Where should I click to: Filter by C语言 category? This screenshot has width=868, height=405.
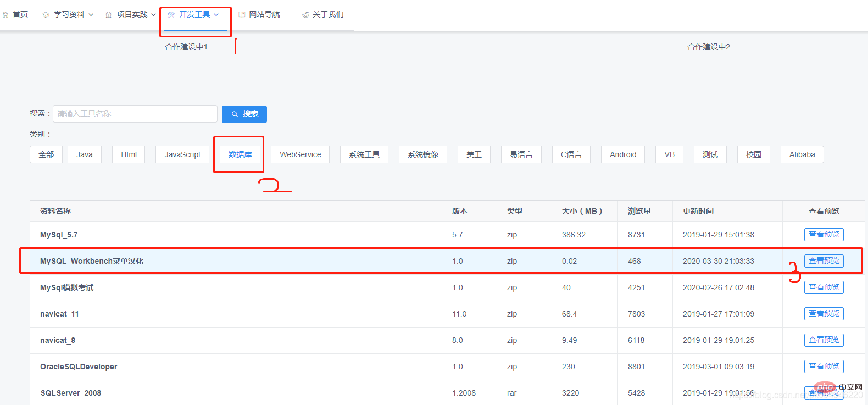[571, 154]
